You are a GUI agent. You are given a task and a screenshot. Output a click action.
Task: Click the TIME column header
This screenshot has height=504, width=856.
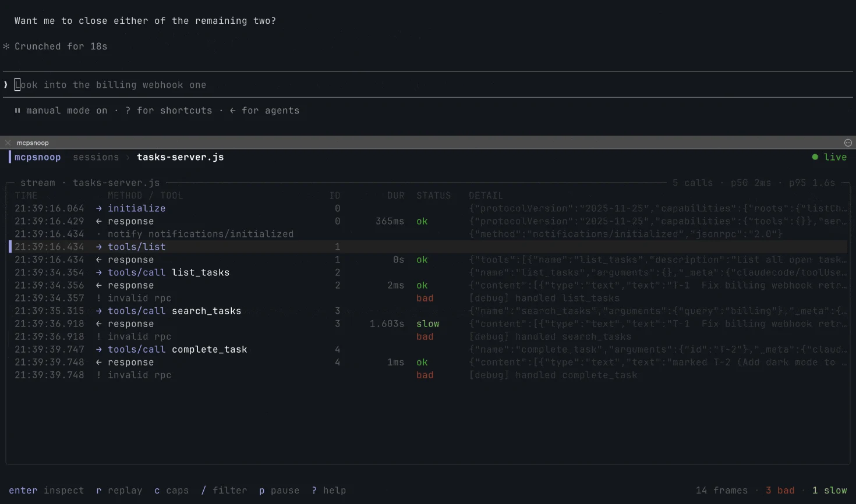[26, 196]
